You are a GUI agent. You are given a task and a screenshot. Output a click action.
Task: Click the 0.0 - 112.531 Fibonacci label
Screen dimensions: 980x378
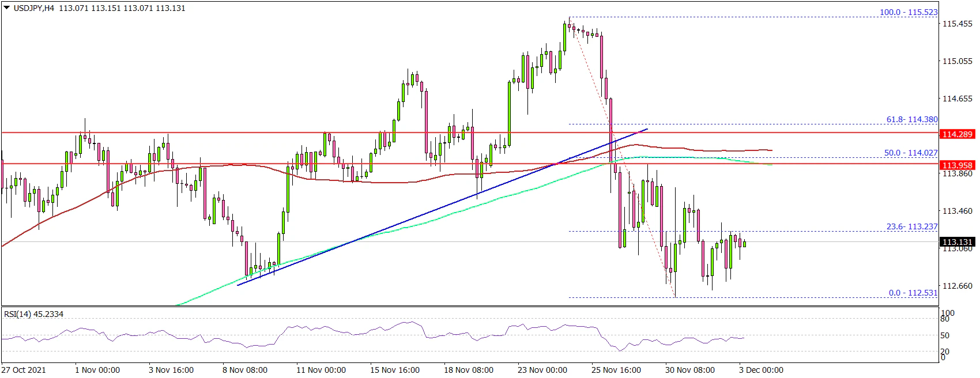pyautogui.click(x=913, y=293)
